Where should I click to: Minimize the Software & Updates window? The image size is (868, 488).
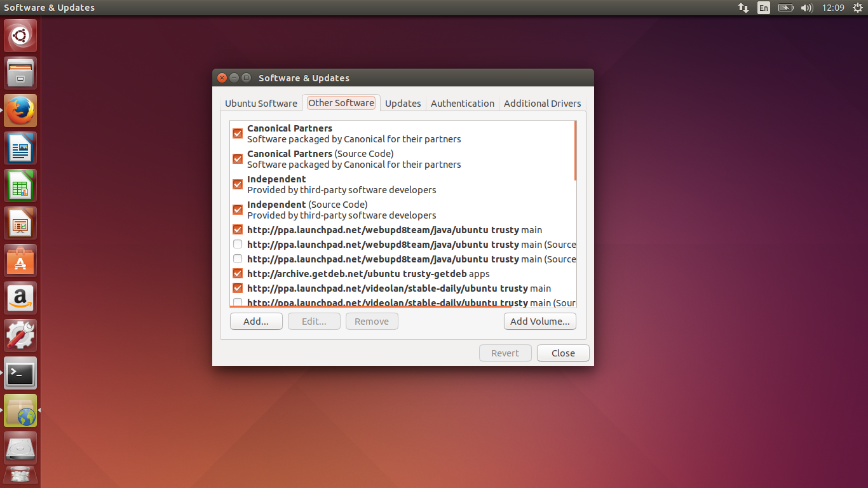234,78
